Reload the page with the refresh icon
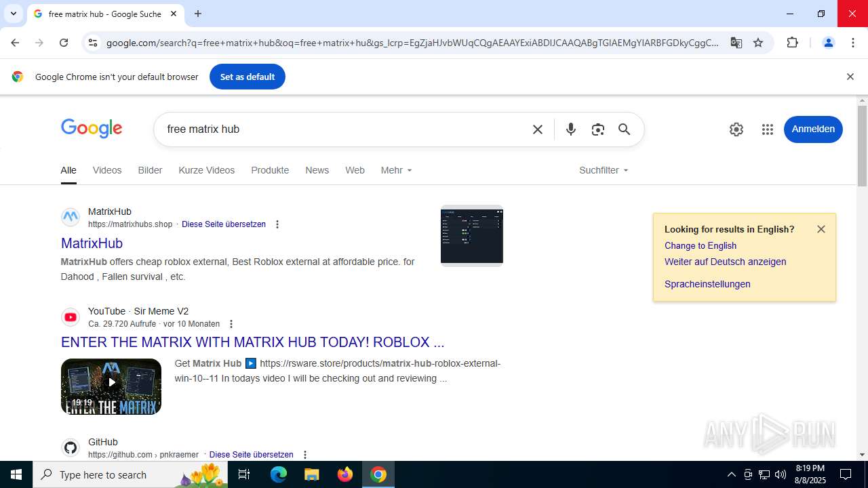The height and width of the screenshot is (488, 868). click(64, 43)
